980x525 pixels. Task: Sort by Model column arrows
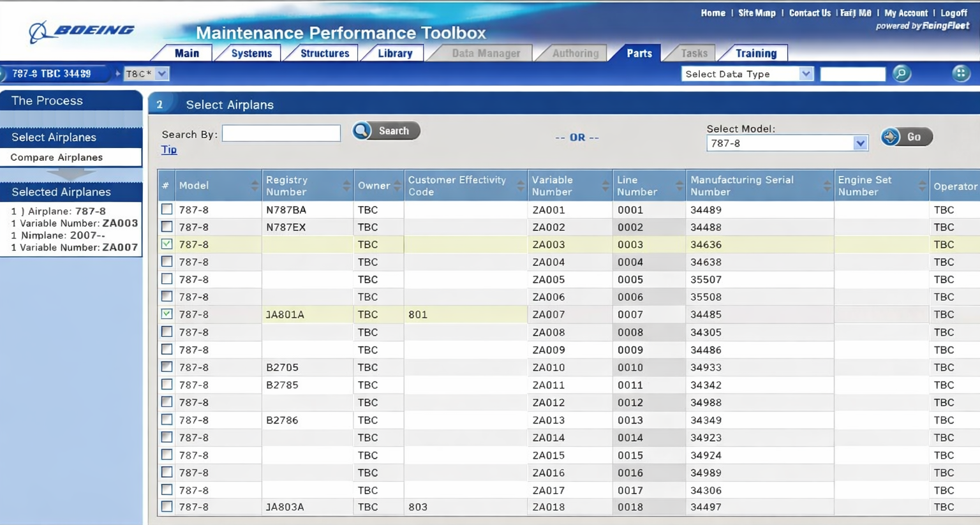click(255, 186)
